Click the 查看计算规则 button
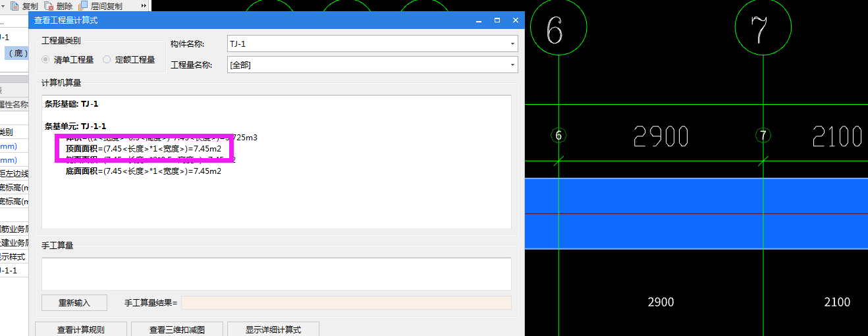The image size is (868, 336). (x=80, y=329)
